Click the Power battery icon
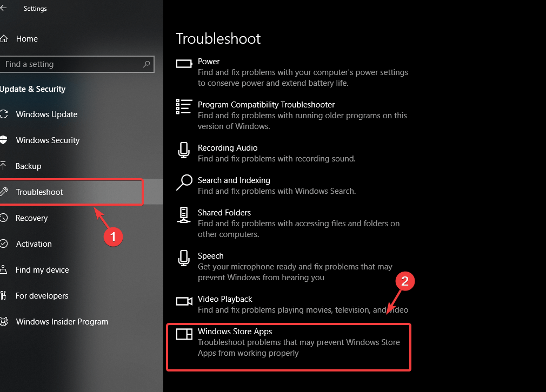 point(184,64)
